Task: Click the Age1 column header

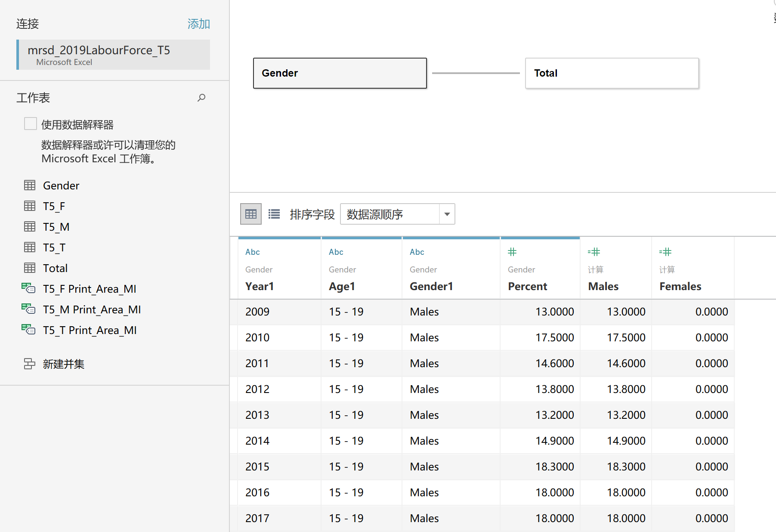Action: click(x=342, y=286)
